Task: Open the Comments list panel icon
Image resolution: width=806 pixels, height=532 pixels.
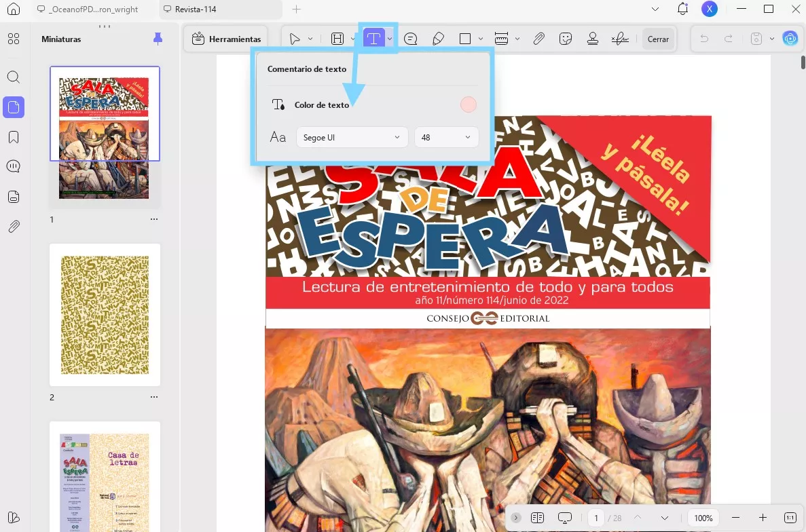Action: 14,166
